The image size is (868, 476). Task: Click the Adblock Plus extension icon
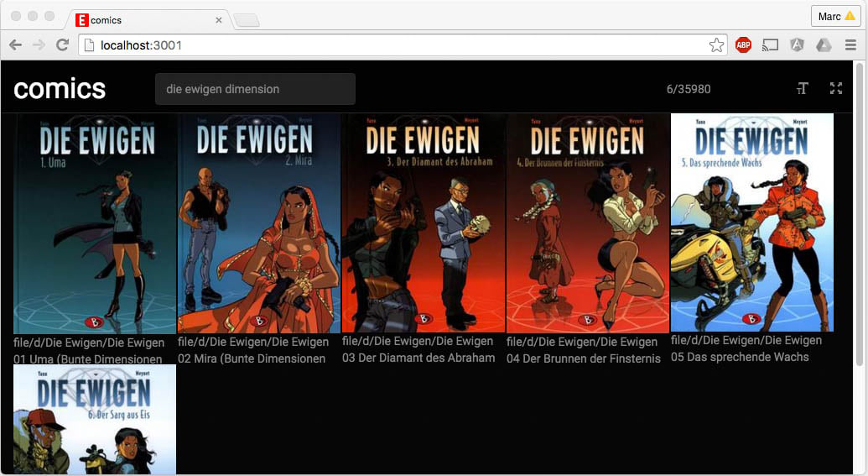[743, 45]
